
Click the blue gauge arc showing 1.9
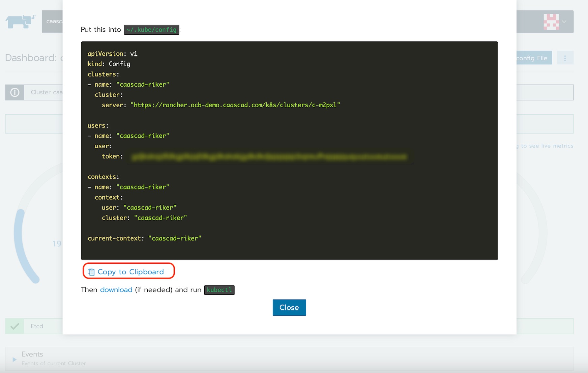(x=23, y=246)
